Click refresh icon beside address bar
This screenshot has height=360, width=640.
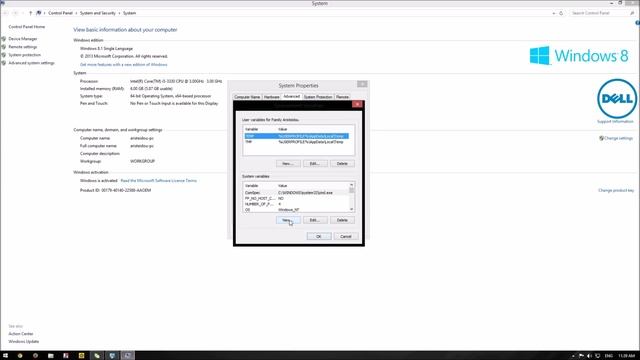coord(561,13)
